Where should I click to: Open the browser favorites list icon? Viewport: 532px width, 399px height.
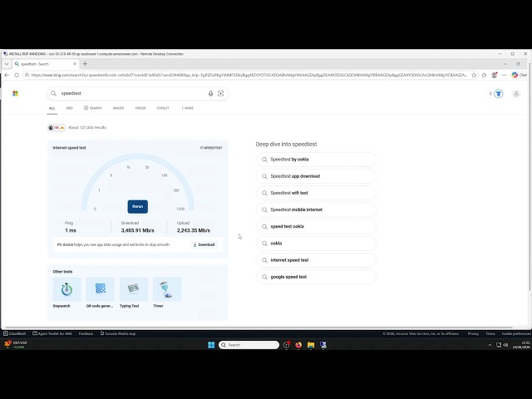coord(484,75)
